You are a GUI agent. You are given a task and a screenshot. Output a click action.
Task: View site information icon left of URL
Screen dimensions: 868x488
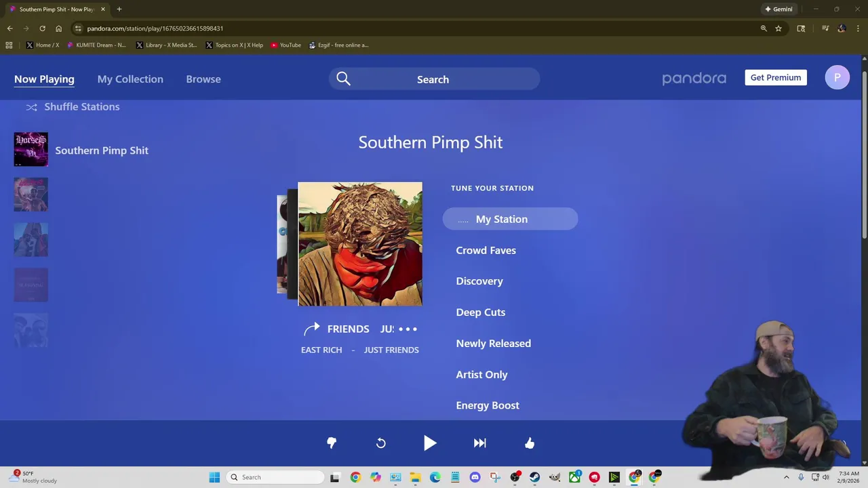pos(78,28)
